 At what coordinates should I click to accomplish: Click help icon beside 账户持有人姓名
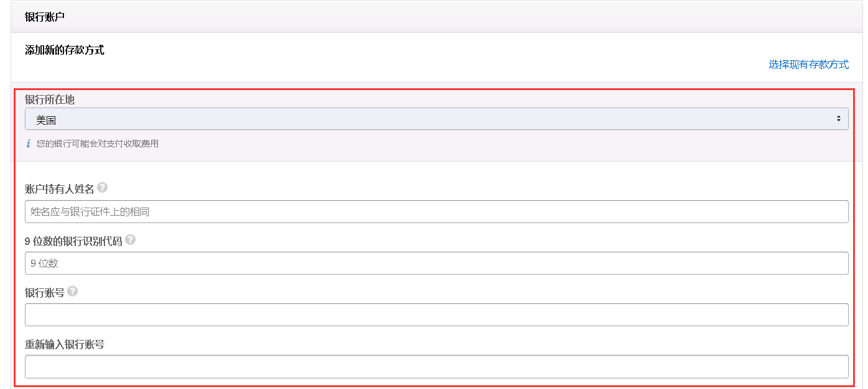[x=103, y=188]
